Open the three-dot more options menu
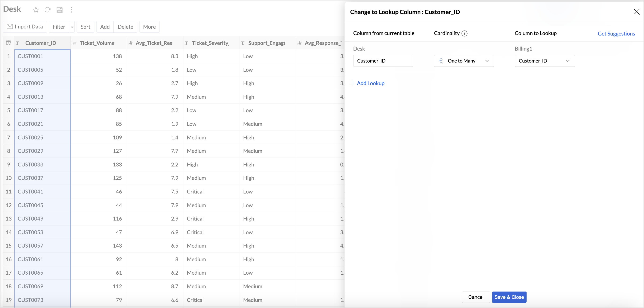 71,10
